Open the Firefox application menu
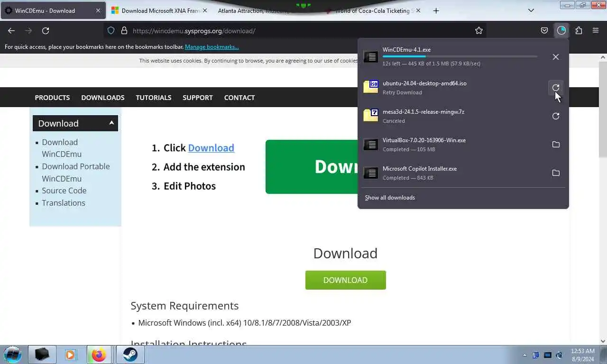 tap(596, 30)
